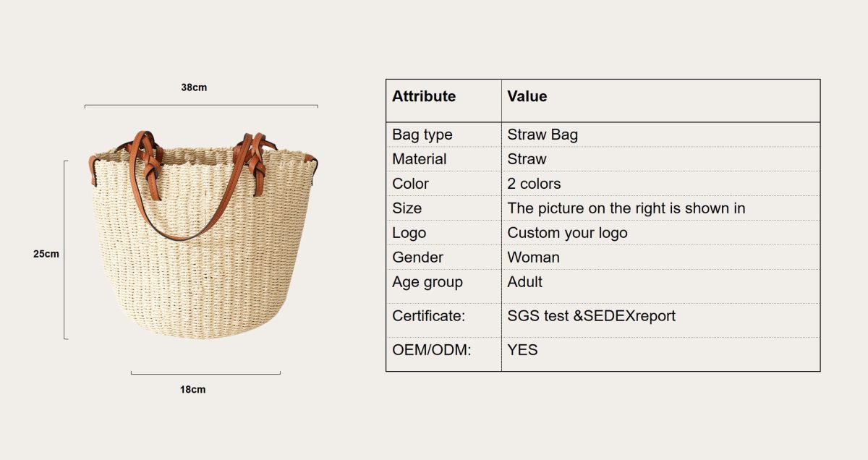Click the 38cm width dimension label
Screen dimensions: 868x460
194,88
